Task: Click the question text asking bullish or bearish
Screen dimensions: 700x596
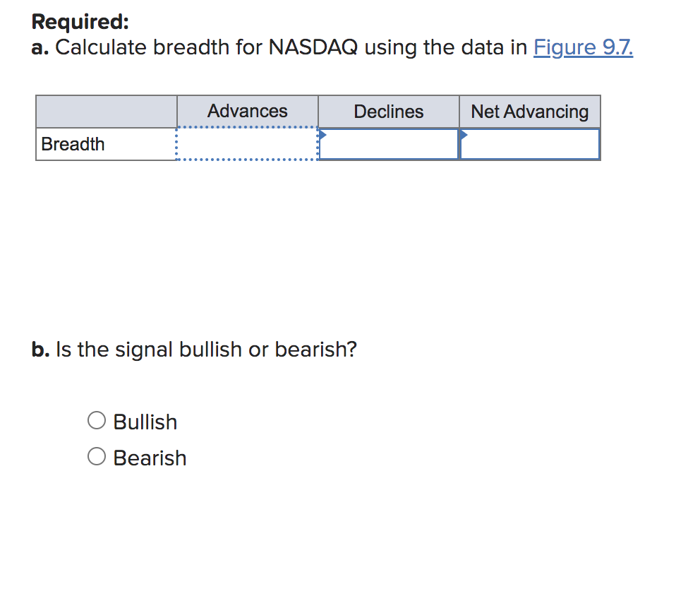Action: [194, 349]
